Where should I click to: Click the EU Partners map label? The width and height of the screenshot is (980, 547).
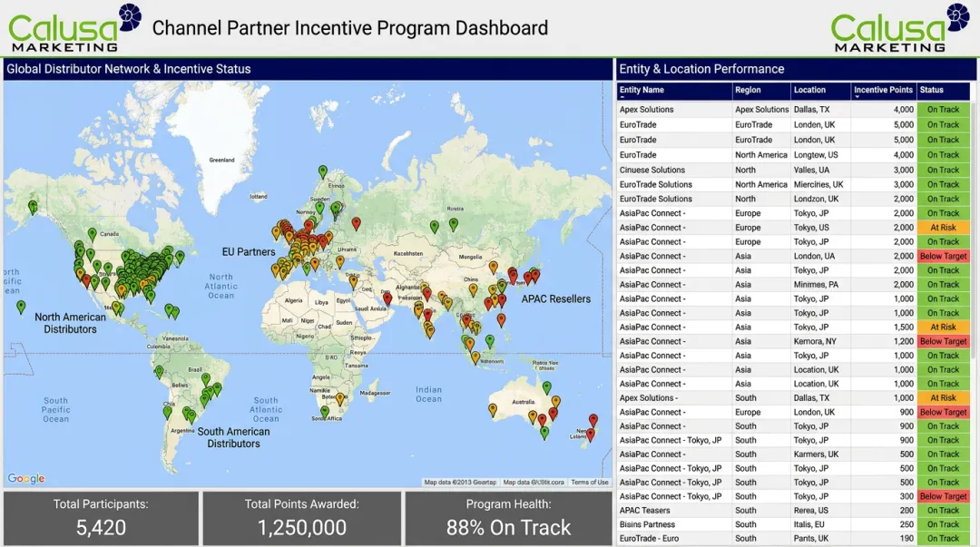pyautogui.click(x=248, y=252)
